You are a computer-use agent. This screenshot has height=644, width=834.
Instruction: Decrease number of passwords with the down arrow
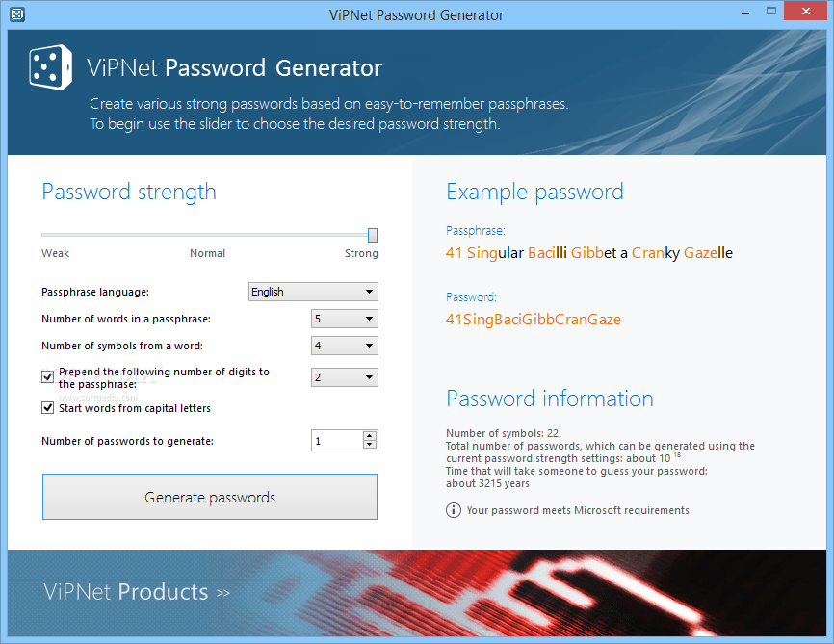click(369, 444)
